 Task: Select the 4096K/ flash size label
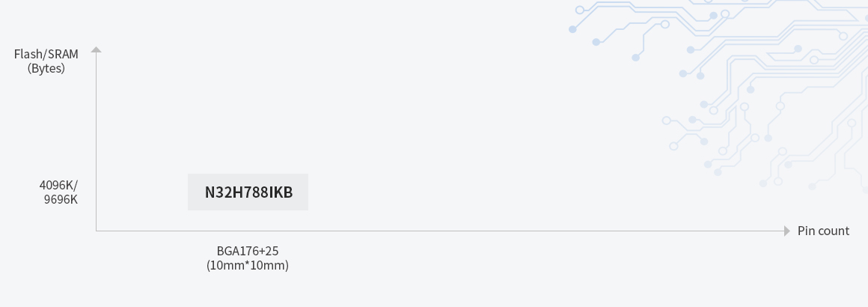click(58, 185)
